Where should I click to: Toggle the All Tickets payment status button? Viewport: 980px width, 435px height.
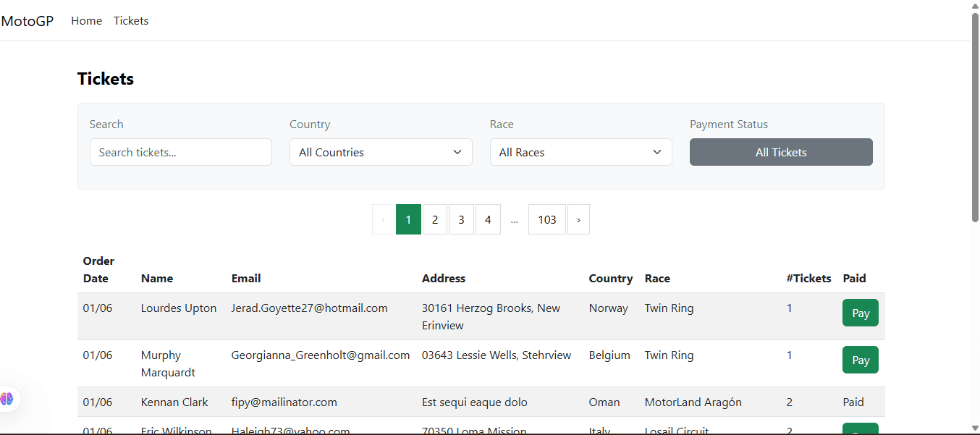781,152
